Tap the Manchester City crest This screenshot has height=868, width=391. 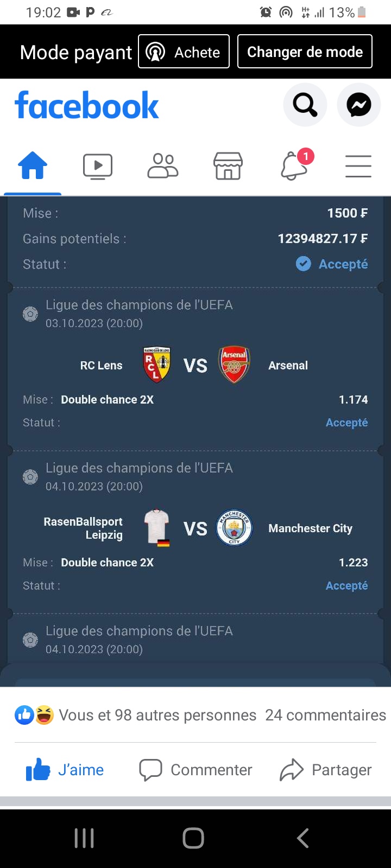click(x=234, y=527)
